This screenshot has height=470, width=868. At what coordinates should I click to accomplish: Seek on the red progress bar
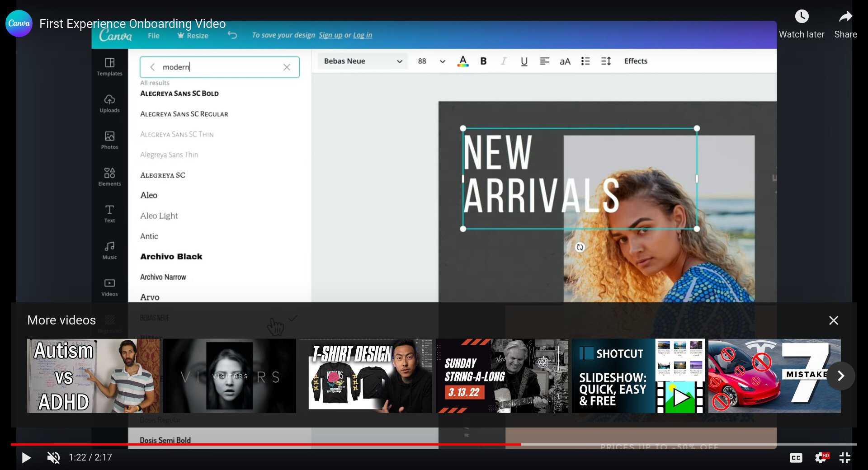[271, 445]
